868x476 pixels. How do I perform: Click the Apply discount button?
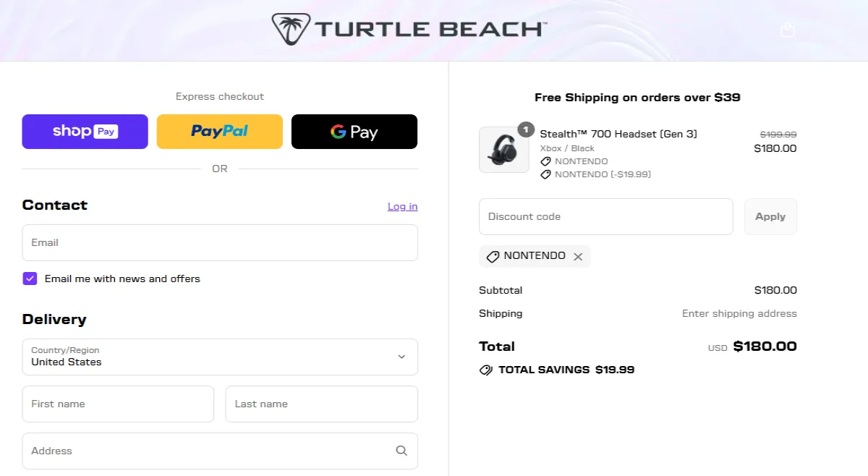pos(770,216)
